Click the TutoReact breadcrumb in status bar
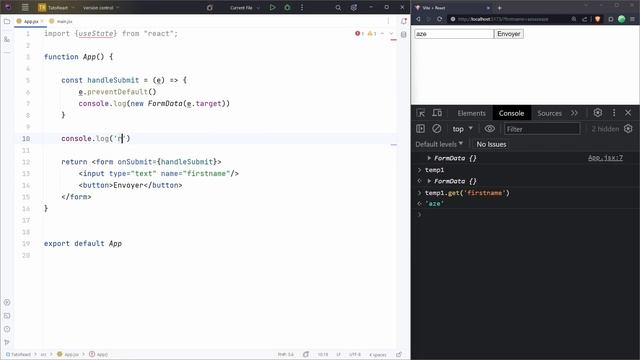The image size is (640, 360). pyautogui.click(x=18, y=354)
